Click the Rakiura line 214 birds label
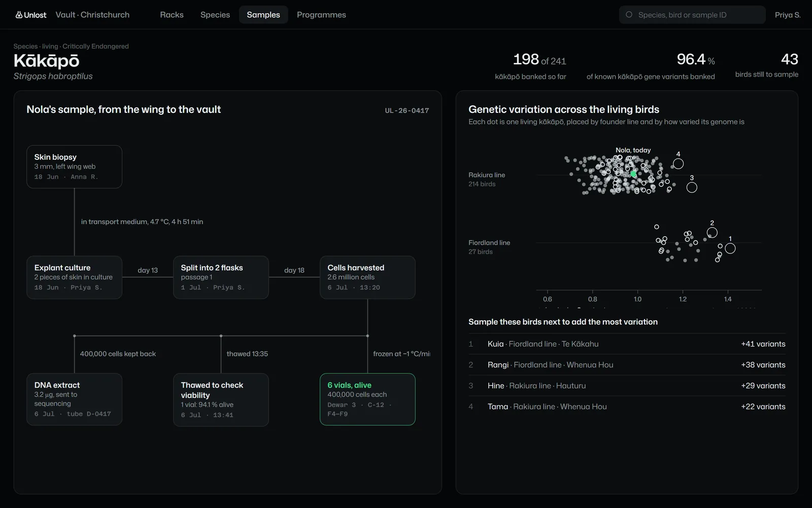This screenshot has height=508, width=812. point(487,179)
